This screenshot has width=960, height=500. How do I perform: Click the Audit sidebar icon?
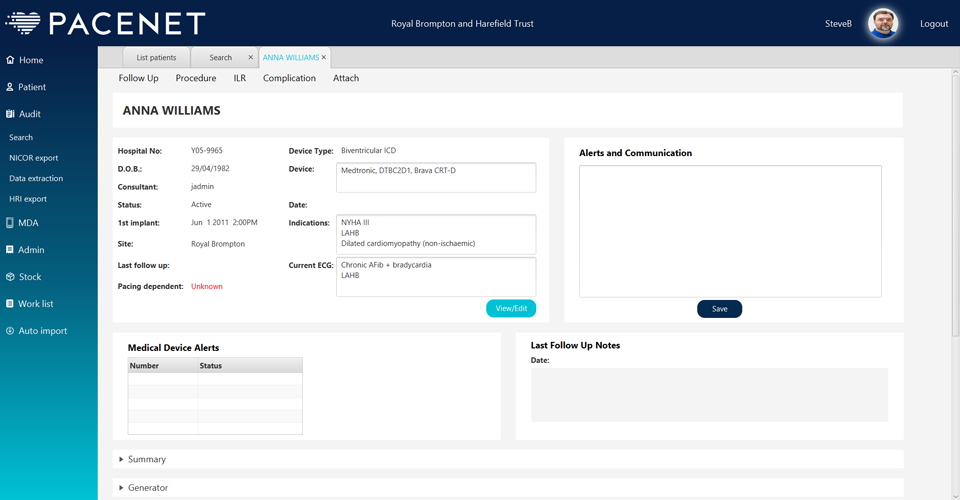pos(10,115)
